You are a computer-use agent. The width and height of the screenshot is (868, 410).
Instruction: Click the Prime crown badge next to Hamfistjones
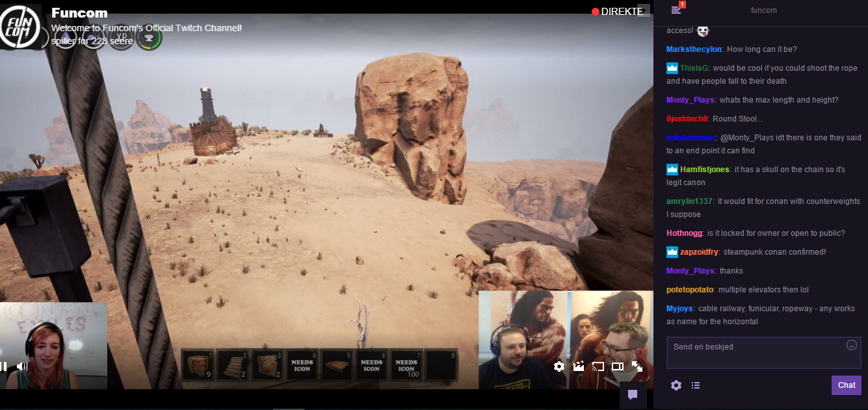point(672,170)
